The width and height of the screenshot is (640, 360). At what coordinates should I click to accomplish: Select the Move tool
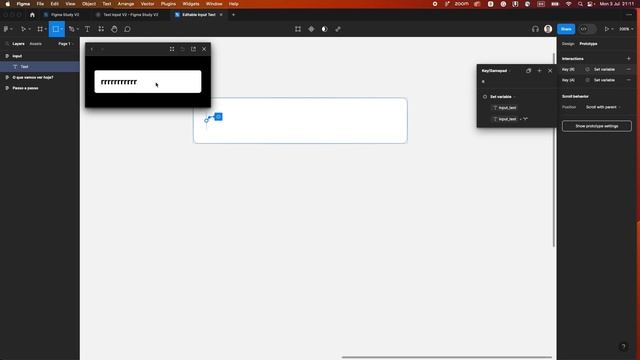(x=23, y=29)
